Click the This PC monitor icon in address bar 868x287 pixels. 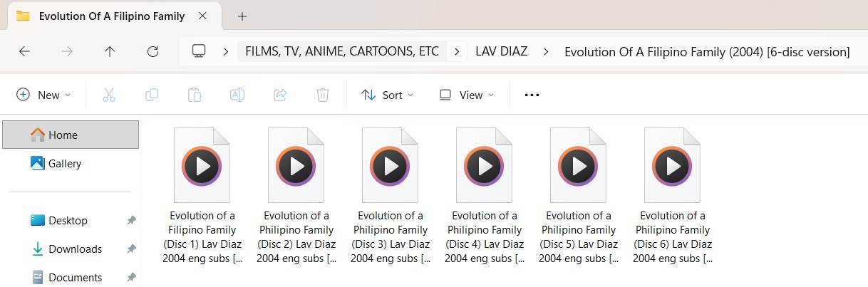pos(199,51)
